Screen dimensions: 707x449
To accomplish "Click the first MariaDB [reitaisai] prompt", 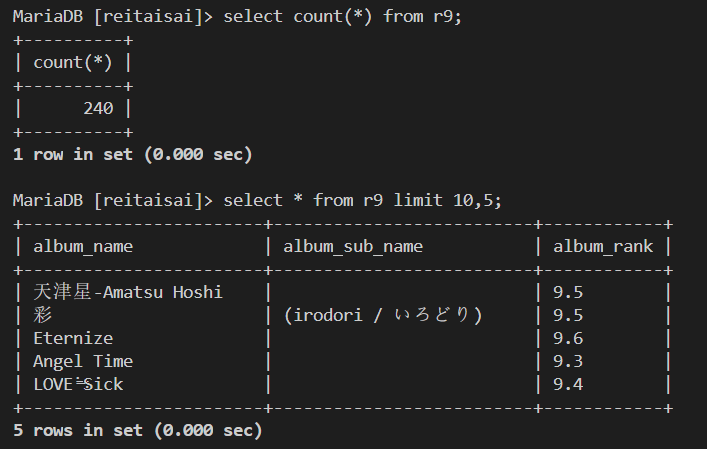I will click(x=112, y=17).
